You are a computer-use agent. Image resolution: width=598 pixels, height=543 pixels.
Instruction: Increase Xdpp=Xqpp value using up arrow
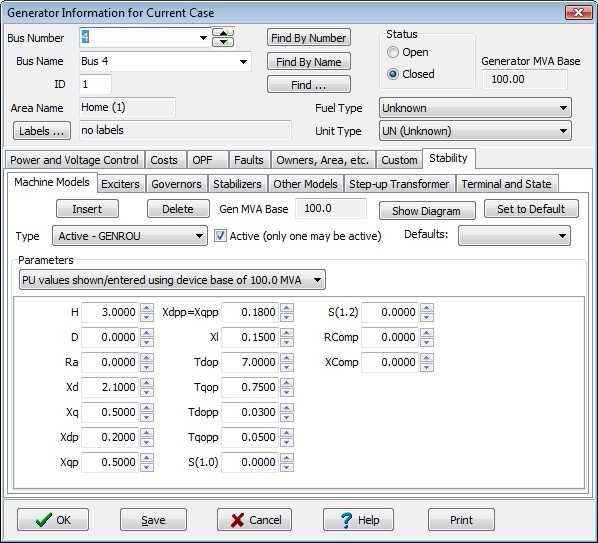287,308
